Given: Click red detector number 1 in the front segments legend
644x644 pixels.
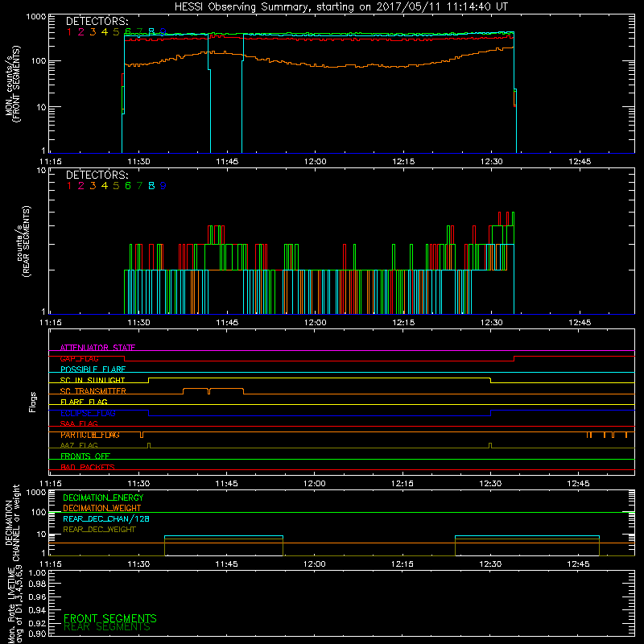Looking at the screenshot, I should [x=69, y=32].
